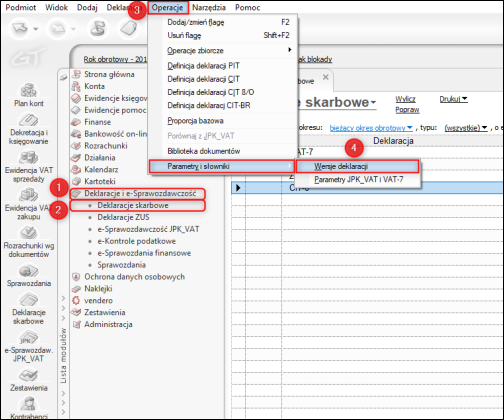
Task: Click the third toolbar icon with a ribbon
Action: [98, 28]
